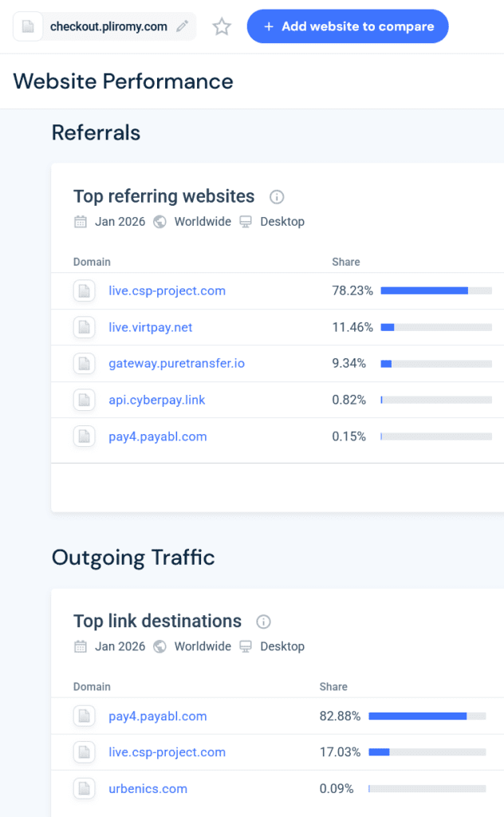Screen dimensions: 504x817
Task: Click the info icon beside Top referring websites
Action: (x=276, y=196)
